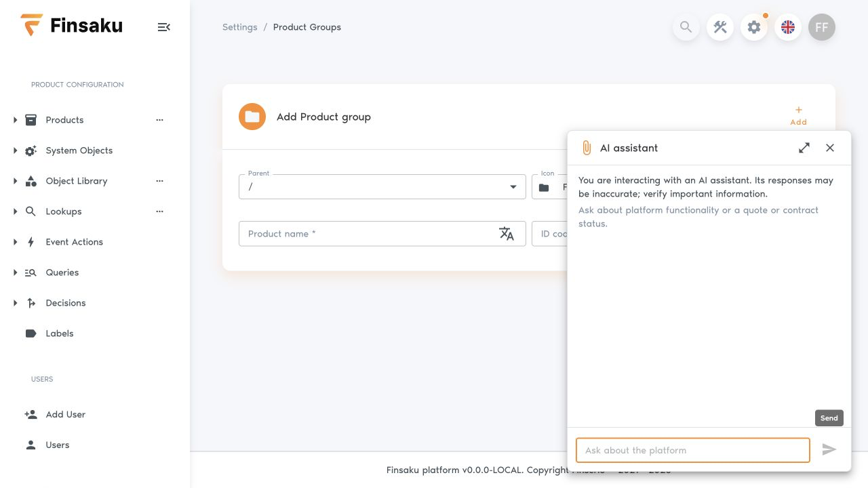Screen dimensions: 868x488
Task: Focus the Ask about the platform input
Action: coord(693,450)
